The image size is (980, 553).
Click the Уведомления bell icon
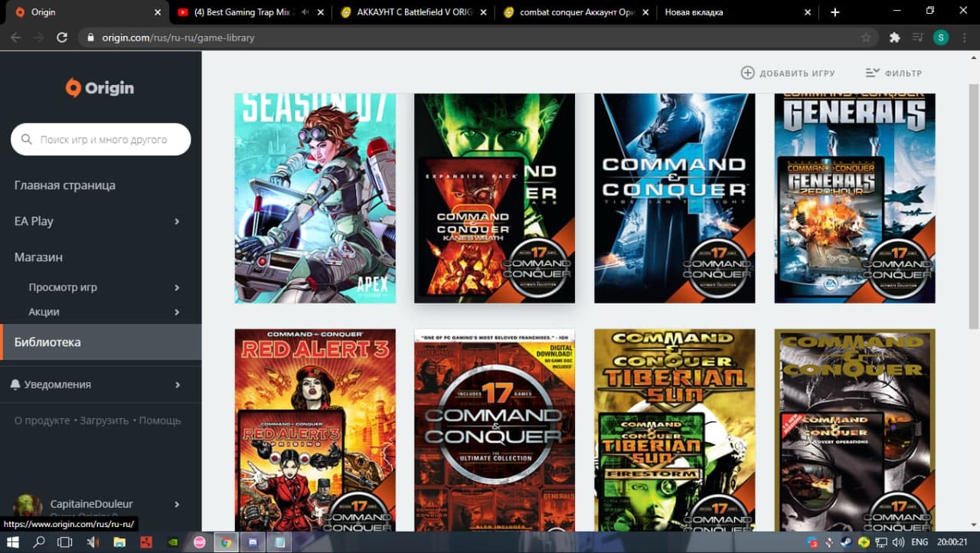15,384
